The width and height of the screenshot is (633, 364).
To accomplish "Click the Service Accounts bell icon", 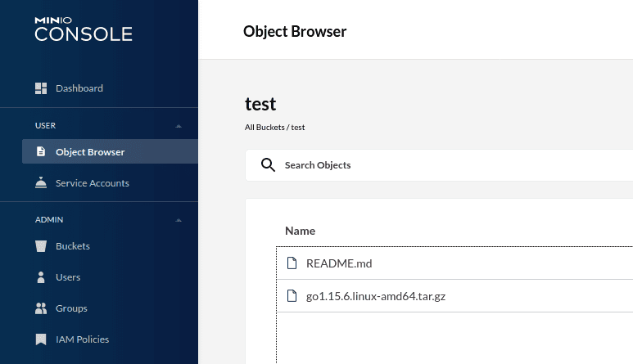I will coord(41,182).
